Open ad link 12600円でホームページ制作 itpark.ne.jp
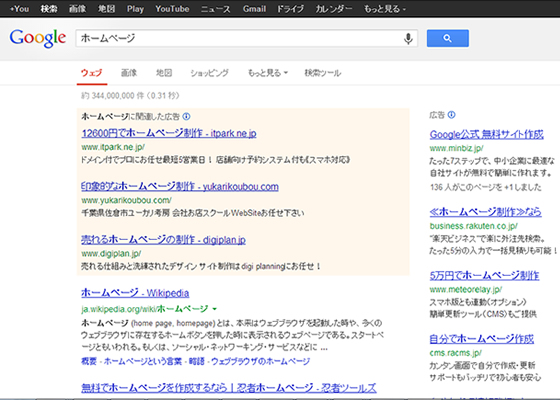 coord(169,133)
